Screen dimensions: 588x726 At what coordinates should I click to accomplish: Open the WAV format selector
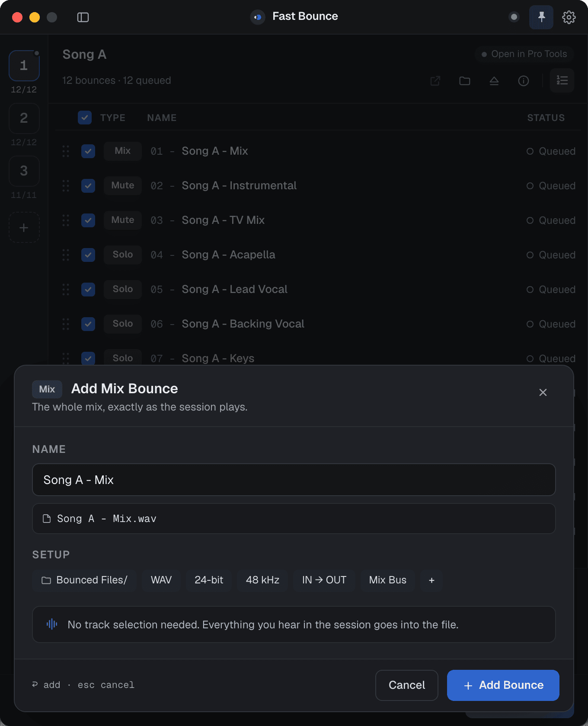point(161,580)
